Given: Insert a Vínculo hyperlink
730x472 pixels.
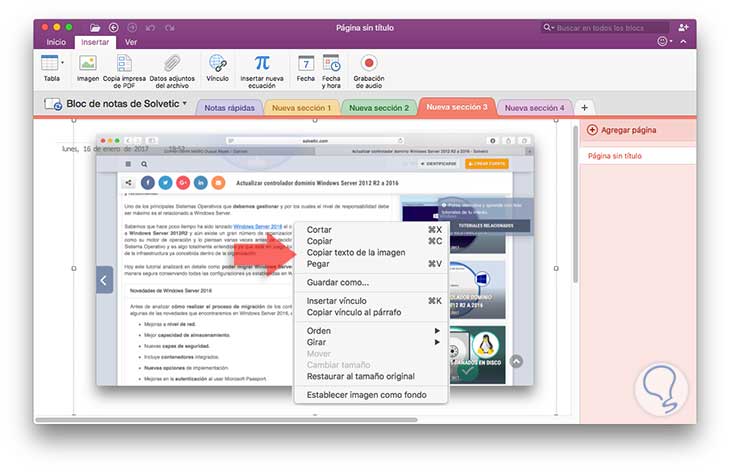Looking at the screenshot, I should [x=217, y=68].
